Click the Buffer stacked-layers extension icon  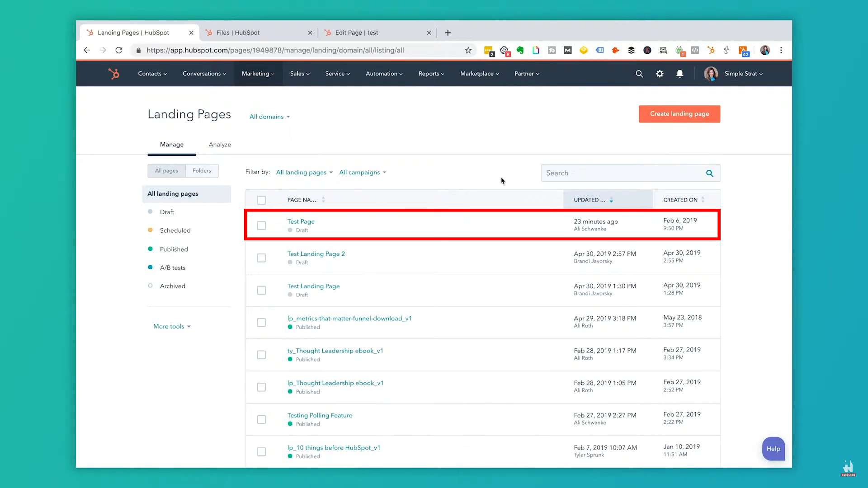(x=631, y=50)
